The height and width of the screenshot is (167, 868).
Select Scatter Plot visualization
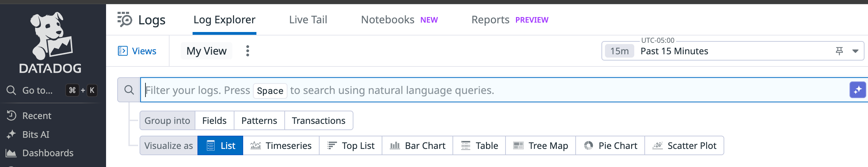(x=684, y=145)
